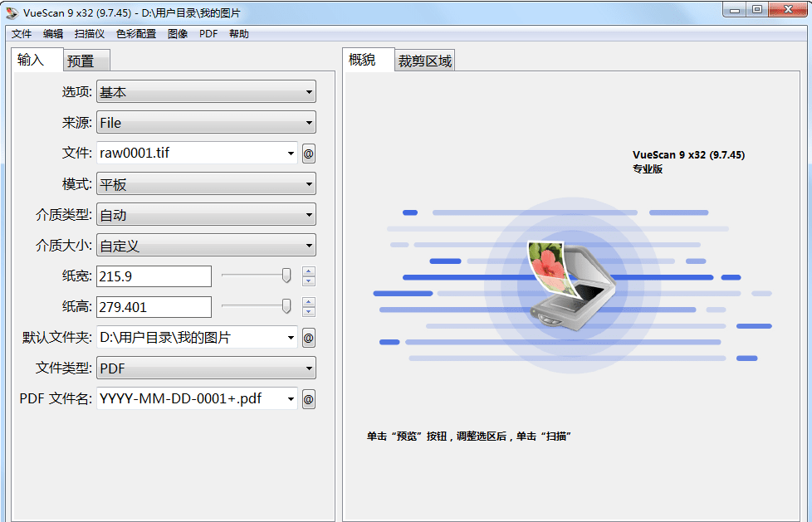
Task: Open the 帮助 menu
Action: pos(239,34)
